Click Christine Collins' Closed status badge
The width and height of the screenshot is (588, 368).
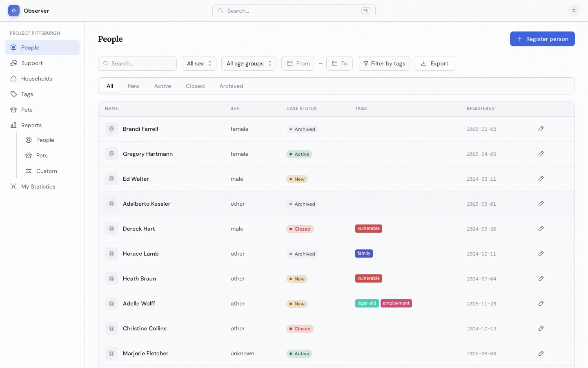coord(300,329)
